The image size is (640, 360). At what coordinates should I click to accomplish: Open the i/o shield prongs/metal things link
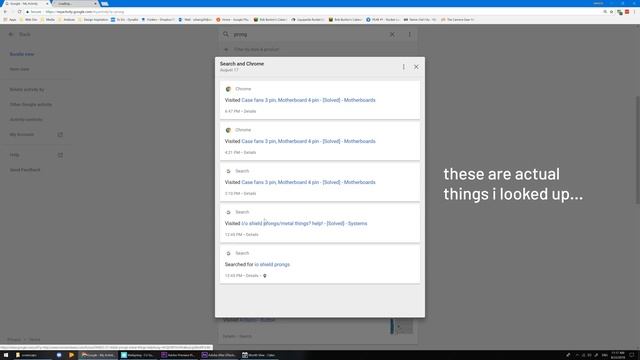pos(304,224)
